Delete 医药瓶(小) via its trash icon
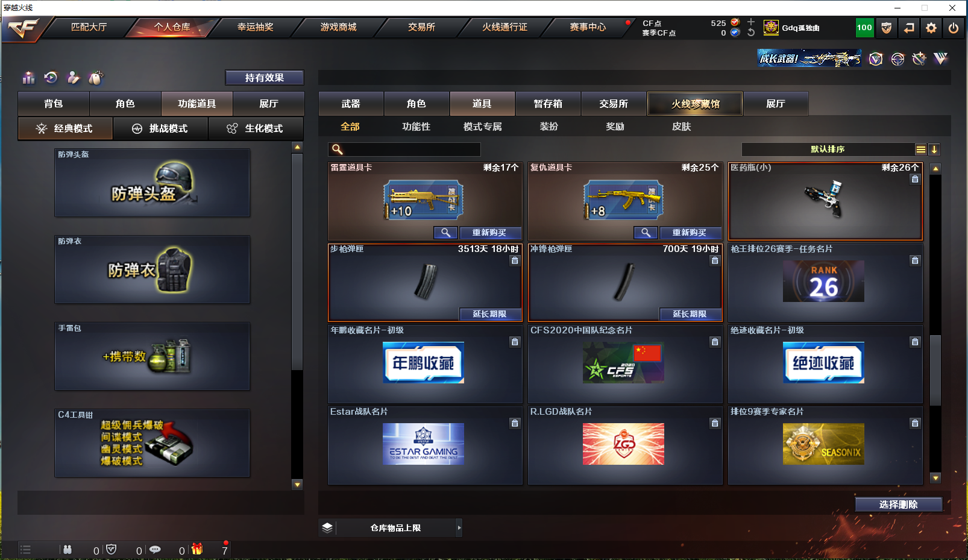The height and width of the screenshot is (560, 968). 915,179
